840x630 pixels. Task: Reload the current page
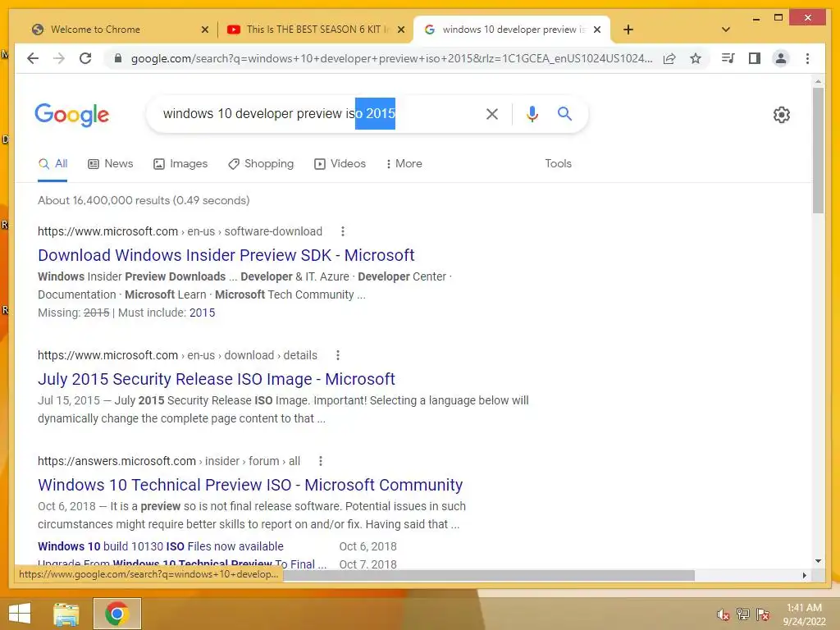tap(85, 58)
